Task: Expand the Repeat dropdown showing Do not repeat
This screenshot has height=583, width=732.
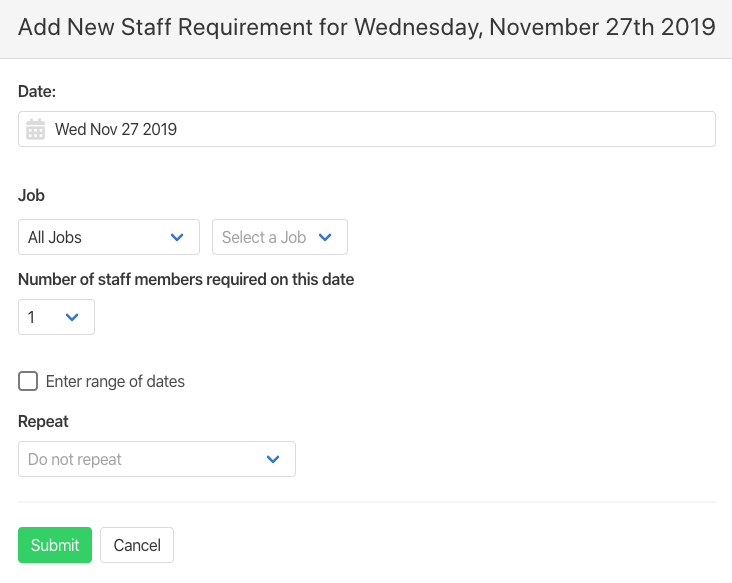Action: pos(156,459)
